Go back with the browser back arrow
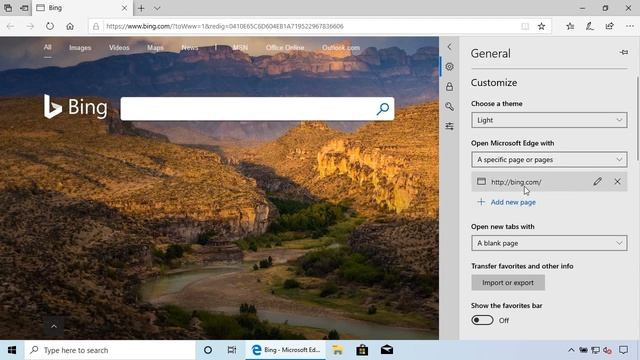The width and height of the screenshot is (640, 360). 10,26
